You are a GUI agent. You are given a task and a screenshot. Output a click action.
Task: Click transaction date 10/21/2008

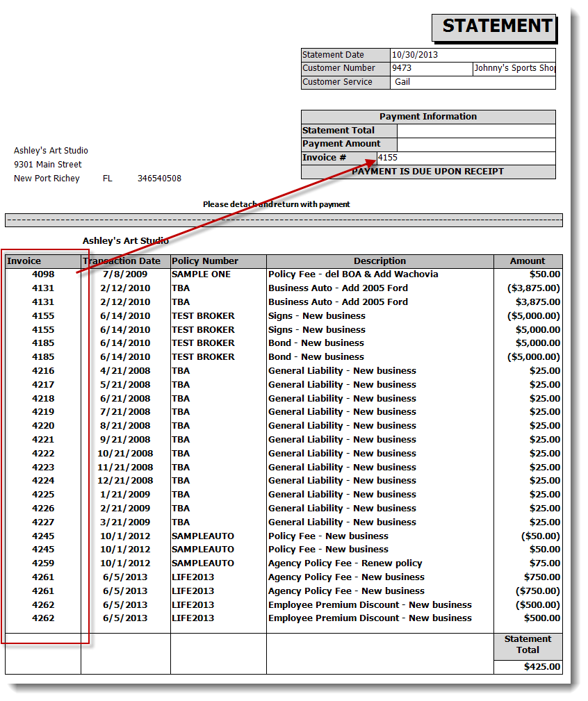124,454
